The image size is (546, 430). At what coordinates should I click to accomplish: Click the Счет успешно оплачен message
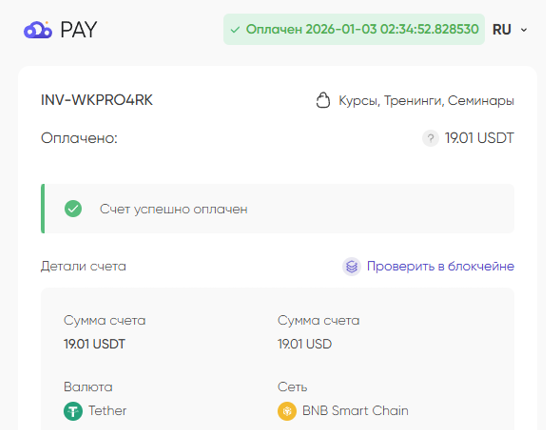[174, 209]
